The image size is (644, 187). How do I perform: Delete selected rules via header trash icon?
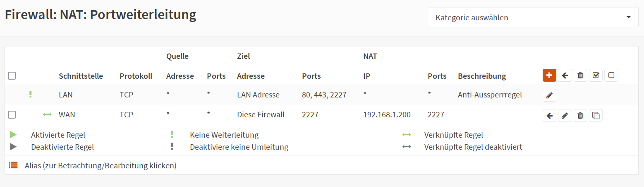pos(580,75)
